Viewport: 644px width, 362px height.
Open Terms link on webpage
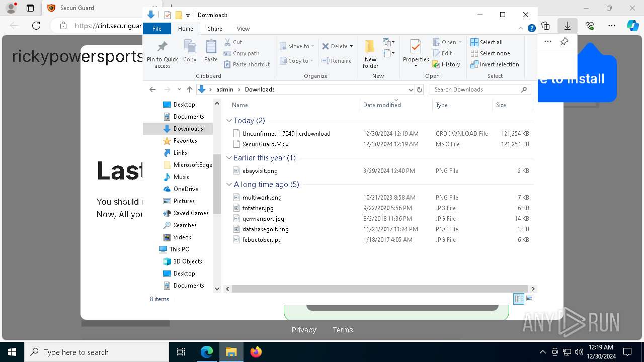pyautogui.click(x=343, y=330)
